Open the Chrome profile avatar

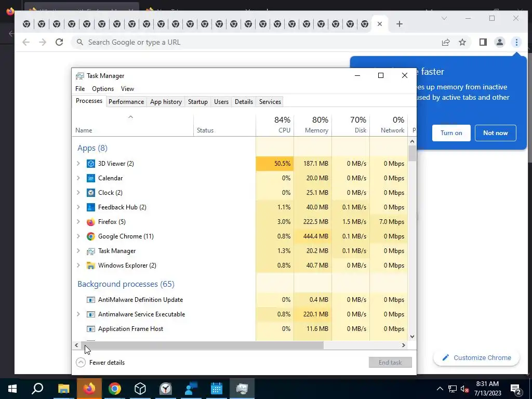click(x=499, y=42)
